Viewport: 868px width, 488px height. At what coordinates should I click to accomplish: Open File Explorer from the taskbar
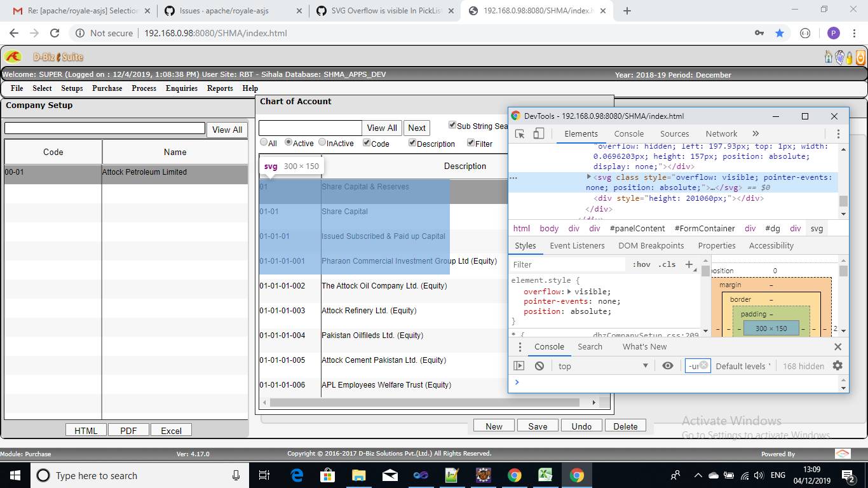click(x=358, y=475)
